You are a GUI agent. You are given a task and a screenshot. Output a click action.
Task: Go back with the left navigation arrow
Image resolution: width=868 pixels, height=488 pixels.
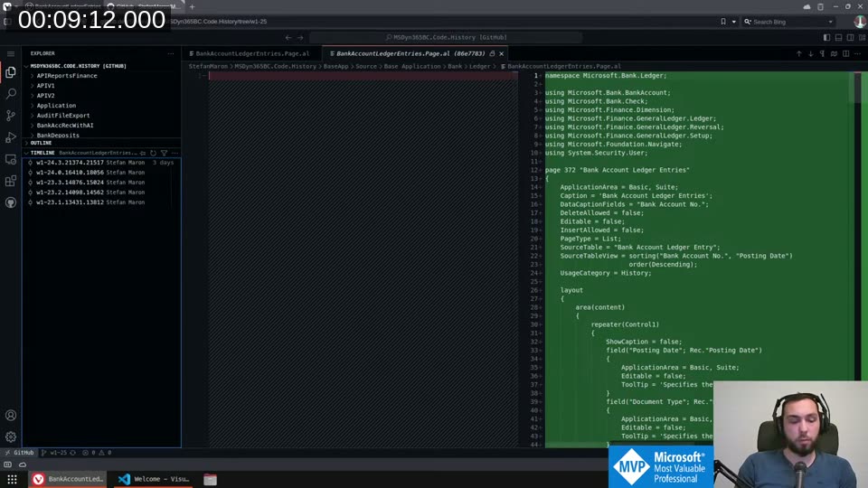tap(288, 37)
